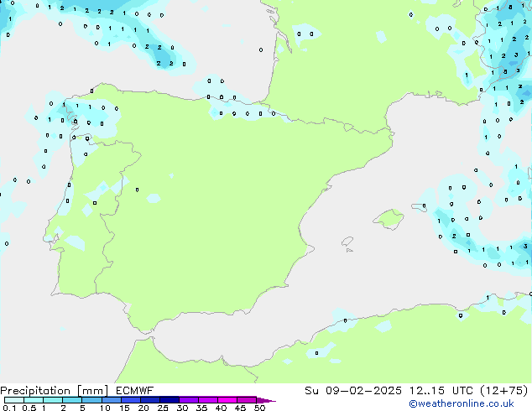Choose the 10 to 15 mm legend swatch
The height and width of the screenshot is (411, 532).
coord(111,400)
